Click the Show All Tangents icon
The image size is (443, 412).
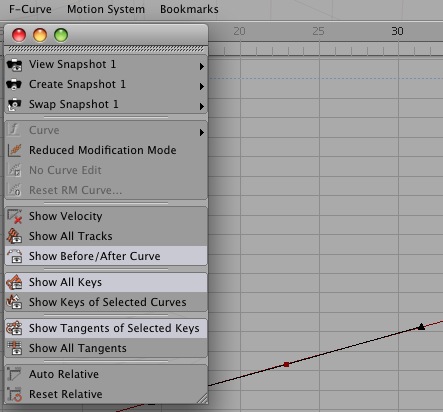click(x=14, y=348)
